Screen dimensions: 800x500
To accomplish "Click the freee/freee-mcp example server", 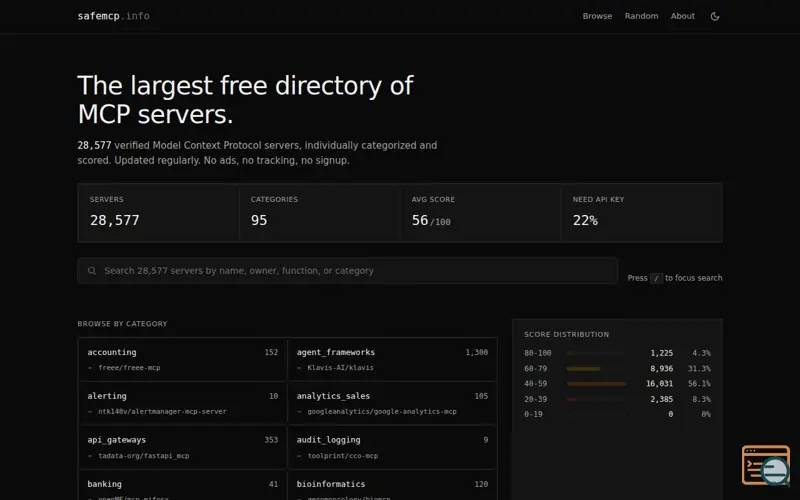I will [x=129, y=368].
